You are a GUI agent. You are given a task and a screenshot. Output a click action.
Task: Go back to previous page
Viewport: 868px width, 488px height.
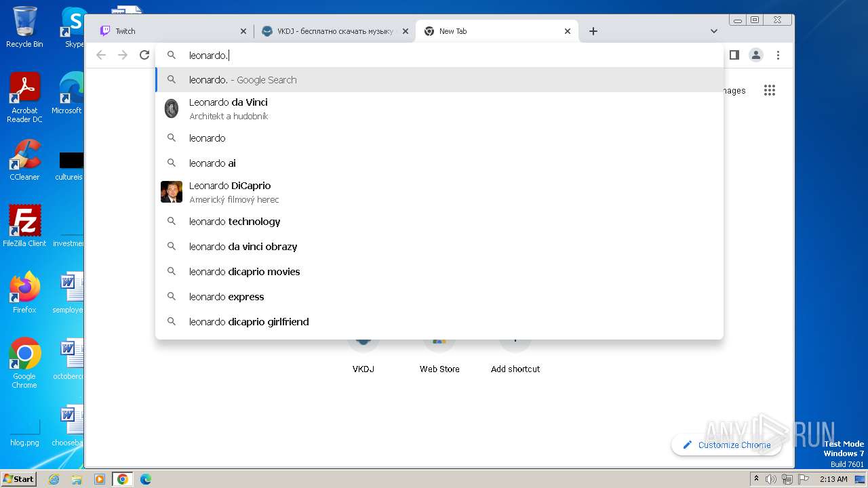tap(101, 55)
